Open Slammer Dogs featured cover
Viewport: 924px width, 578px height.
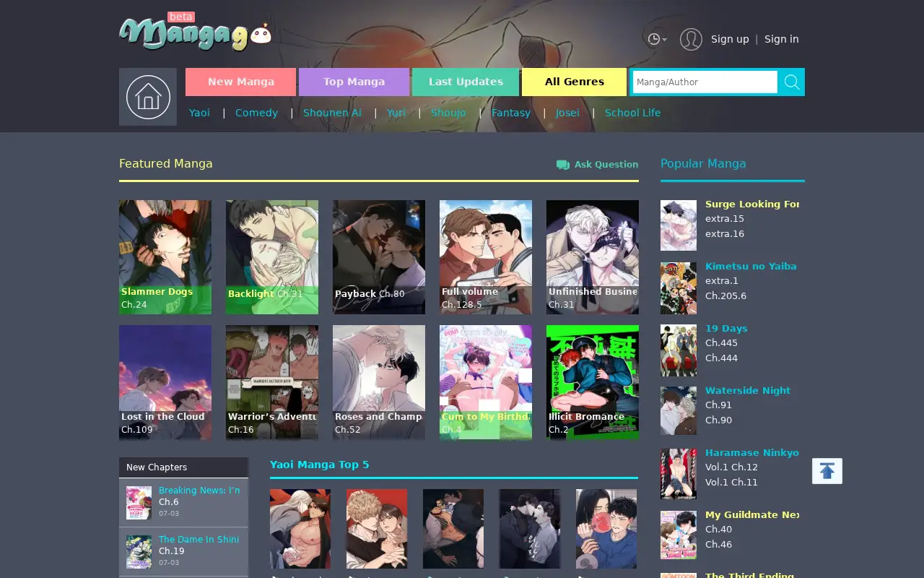pos(165,257)
